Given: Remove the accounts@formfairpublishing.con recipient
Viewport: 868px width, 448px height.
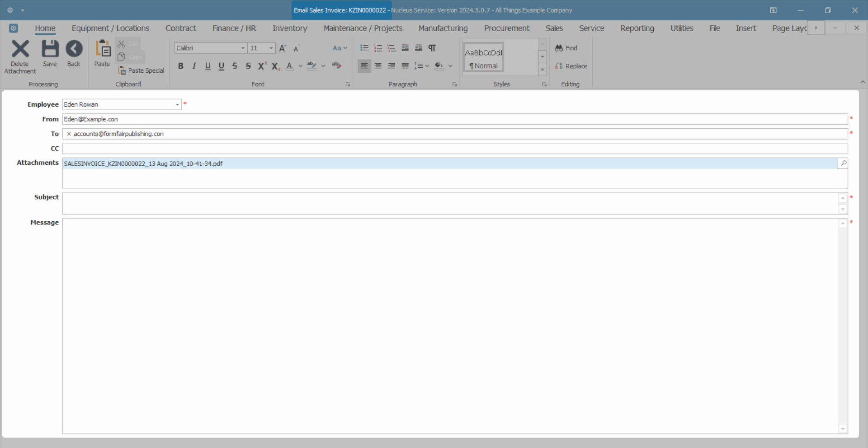Looking at the screenshot, I should pyautogui.click(x=69, y=134).
